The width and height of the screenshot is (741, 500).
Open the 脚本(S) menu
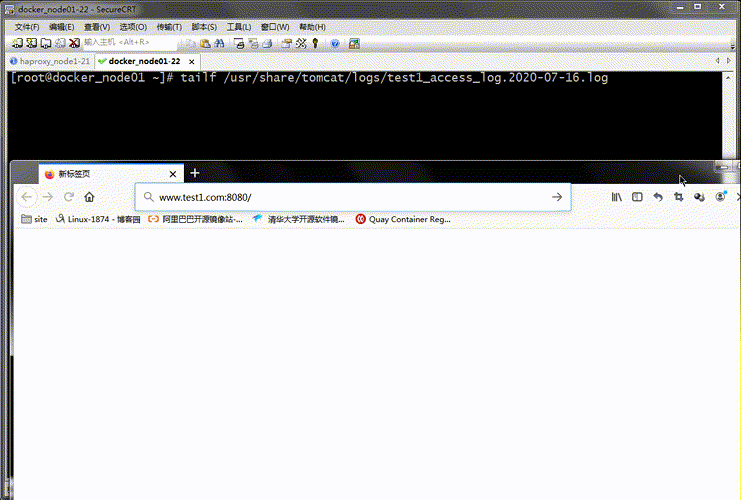(204, 27)
